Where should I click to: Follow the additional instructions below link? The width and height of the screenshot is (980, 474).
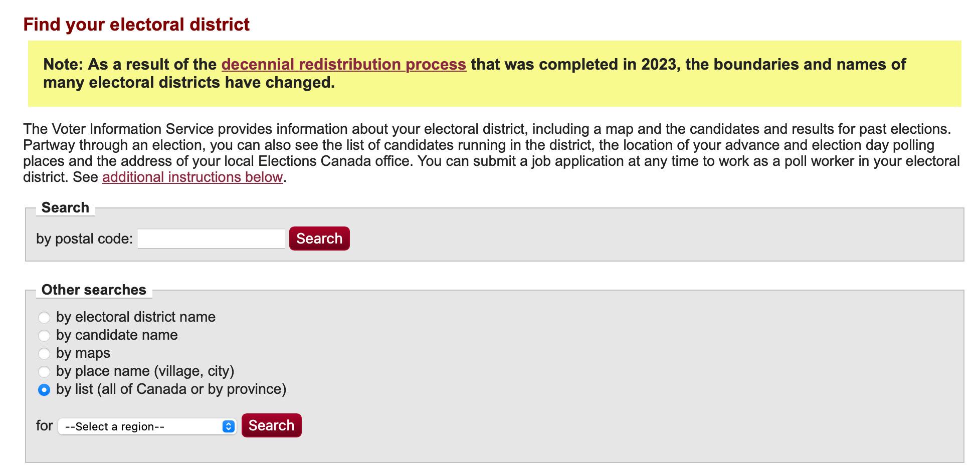(x=192, y=177)
